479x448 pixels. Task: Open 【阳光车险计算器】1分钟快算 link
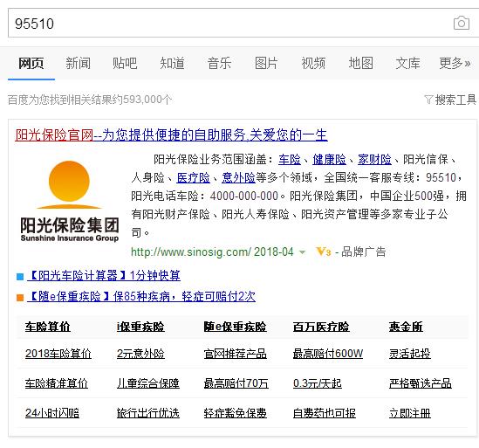pos(104,276)
